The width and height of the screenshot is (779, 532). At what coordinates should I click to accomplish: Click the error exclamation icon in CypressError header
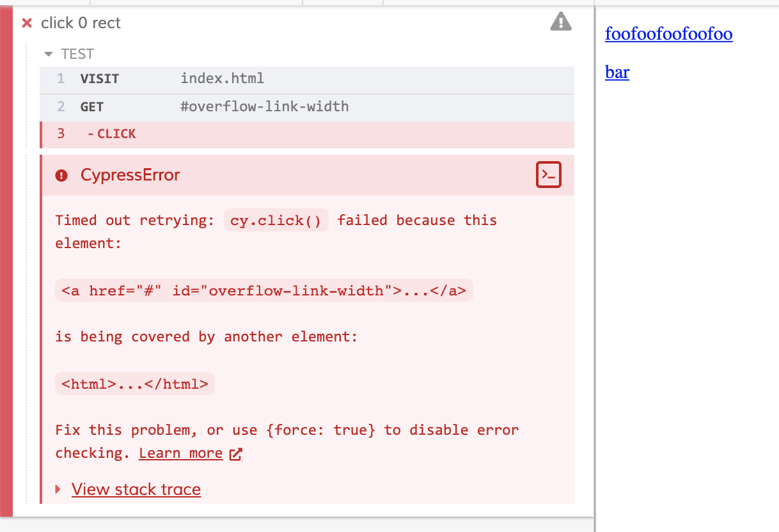61,175
